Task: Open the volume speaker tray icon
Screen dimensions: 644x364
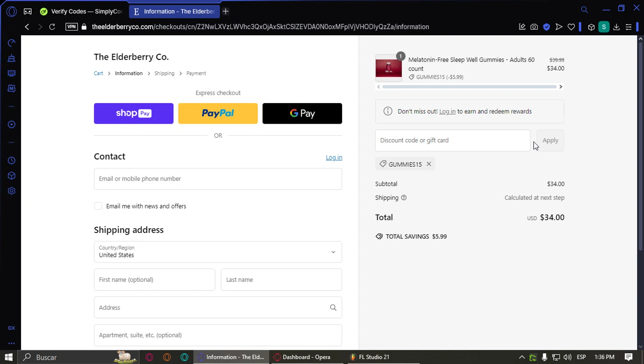Action: pos(568,357)
